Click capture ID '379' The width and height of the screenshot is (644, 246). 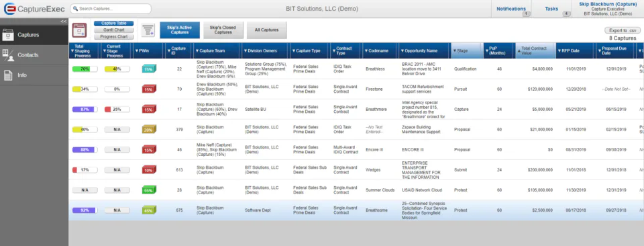click(x=179, y=130)
